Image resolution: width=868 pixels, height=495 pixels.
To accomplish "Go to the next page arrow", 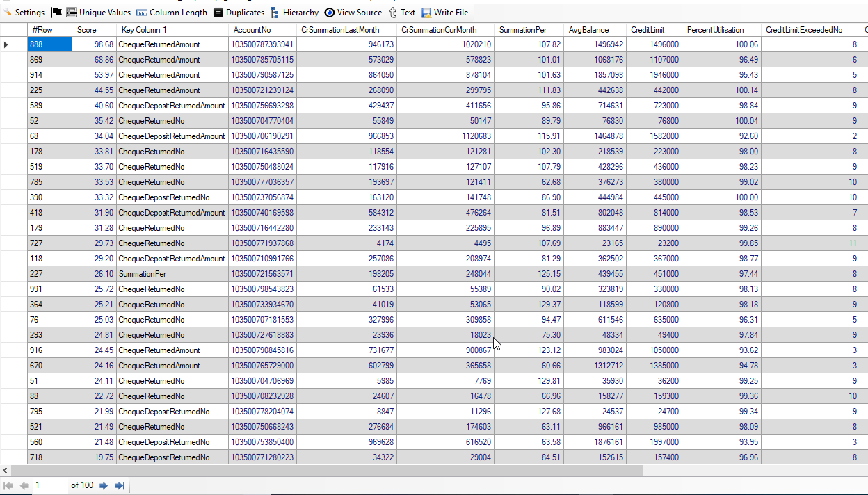I will (104, 486).
